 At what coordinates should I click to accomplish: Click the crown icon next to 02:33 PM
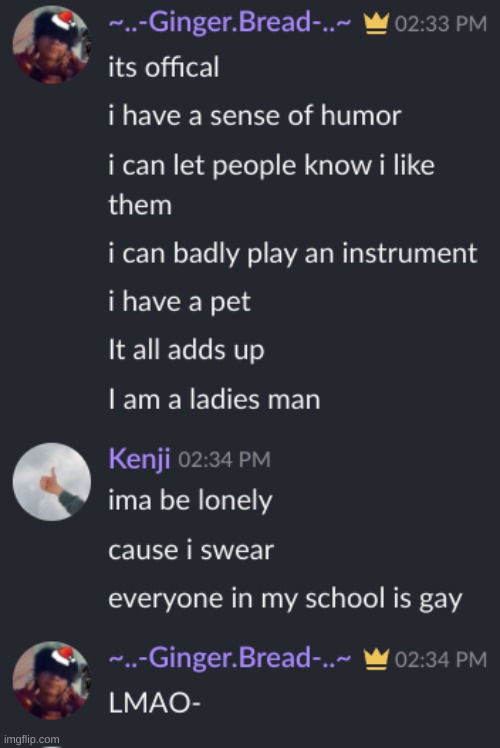[376, 24]
